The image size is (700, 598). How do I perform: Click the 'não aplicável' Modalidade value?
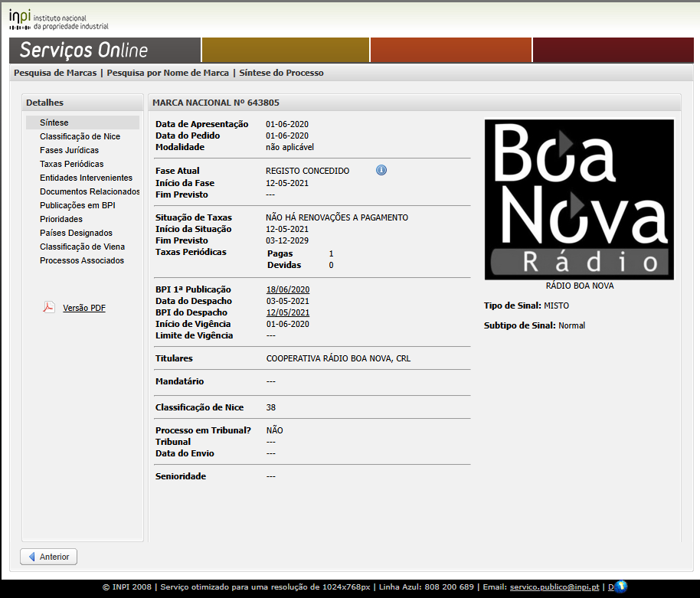(x=289, y=147)
